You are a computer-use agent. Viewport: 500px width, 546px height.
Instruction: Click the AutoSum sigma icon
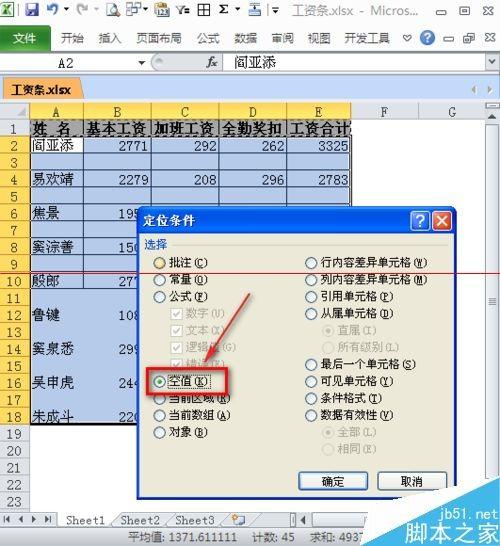pos(224,9)
